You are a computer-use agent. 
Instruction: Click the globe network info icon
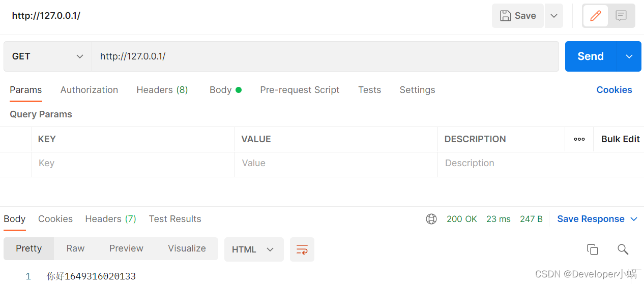click(x=431, y=219)
